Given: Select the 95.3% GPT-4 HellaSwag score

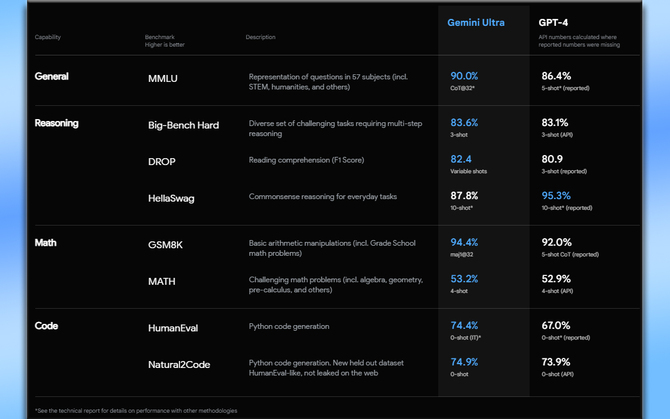Looking at the screenshot, I should [556, 196].
